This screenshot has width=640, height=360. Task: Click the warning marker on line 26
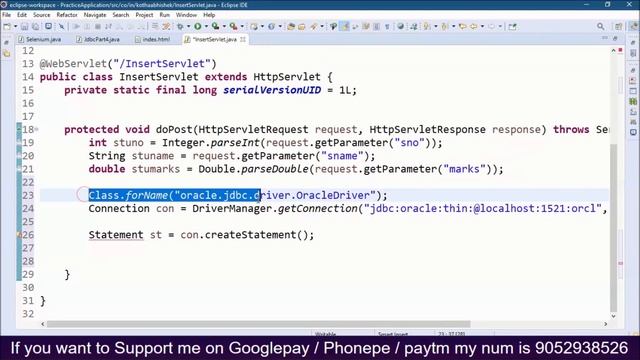[x=19, y=235]
